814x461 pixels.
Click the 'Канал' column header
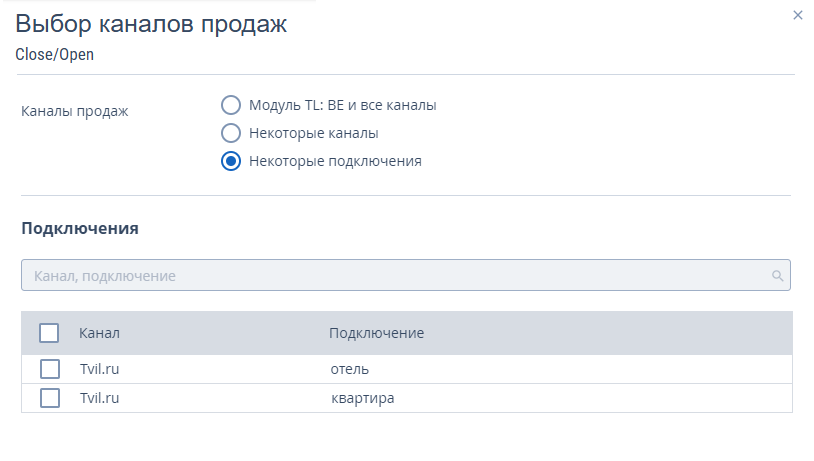[x=99, y=333]
